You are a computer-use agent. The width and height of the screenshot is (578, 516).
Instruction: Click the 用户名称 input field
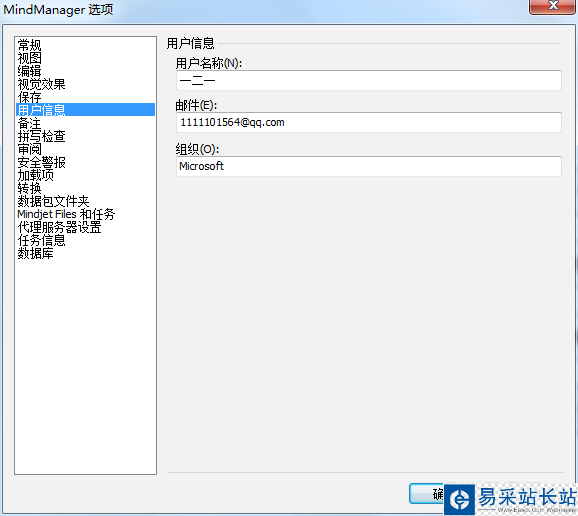pyautogui.click(x=369, y=80)
